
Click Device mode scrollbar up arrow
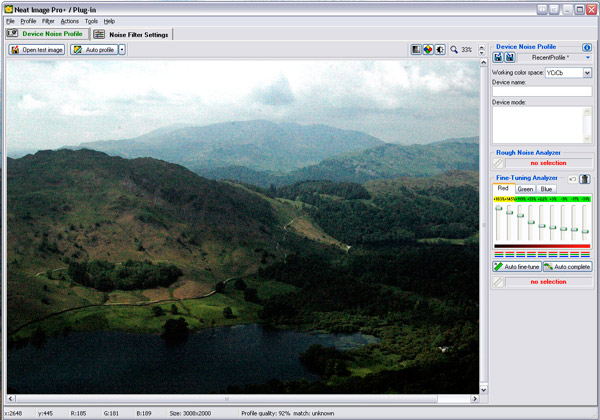pos(587,111)
